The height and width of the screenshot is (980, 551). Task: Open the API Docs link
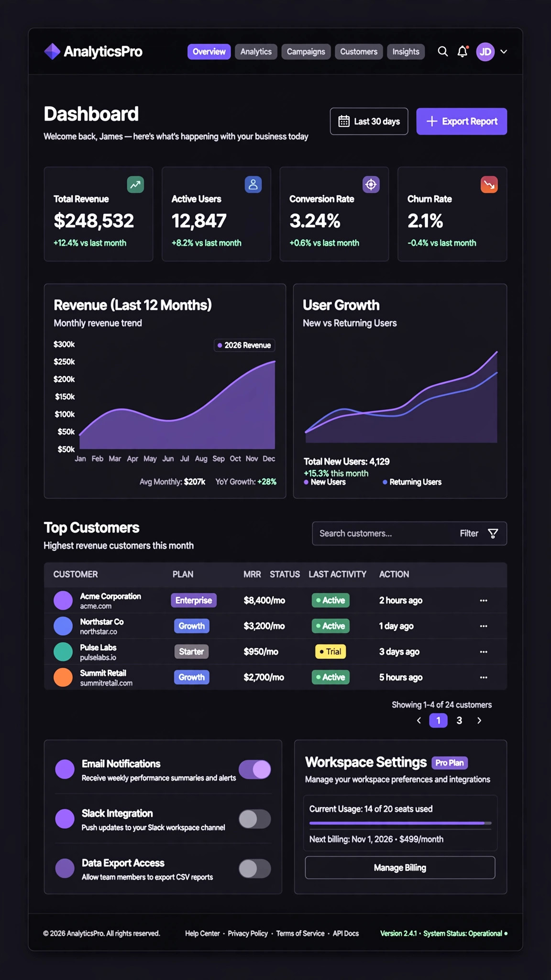tap(346, 934)
